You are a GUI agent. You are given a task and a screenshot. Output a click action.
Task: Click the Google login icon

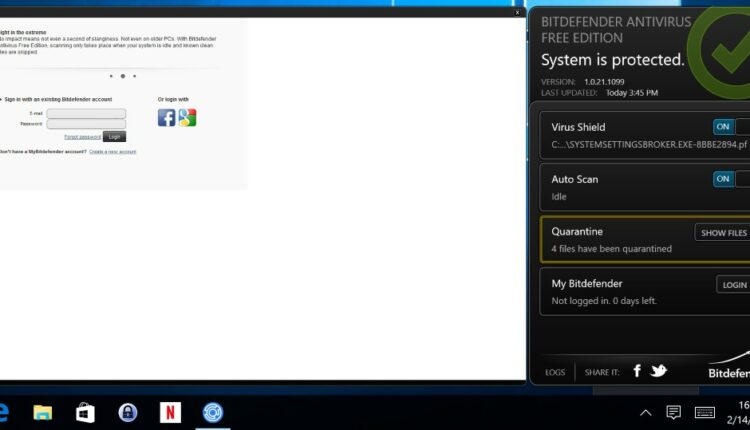click(188, 118)
